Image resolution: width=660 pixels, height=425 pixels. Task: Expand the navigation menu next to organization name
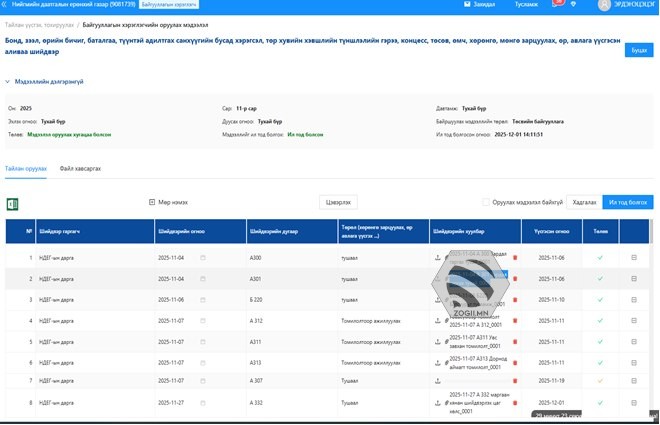tap(6, 5)
